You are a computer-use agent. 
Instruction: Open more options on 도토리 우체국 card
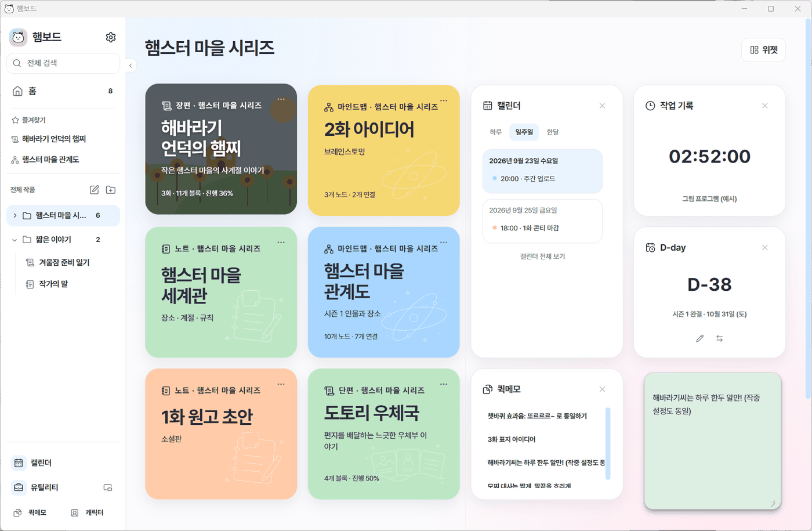pyautogui.click(x=444, y=384)
